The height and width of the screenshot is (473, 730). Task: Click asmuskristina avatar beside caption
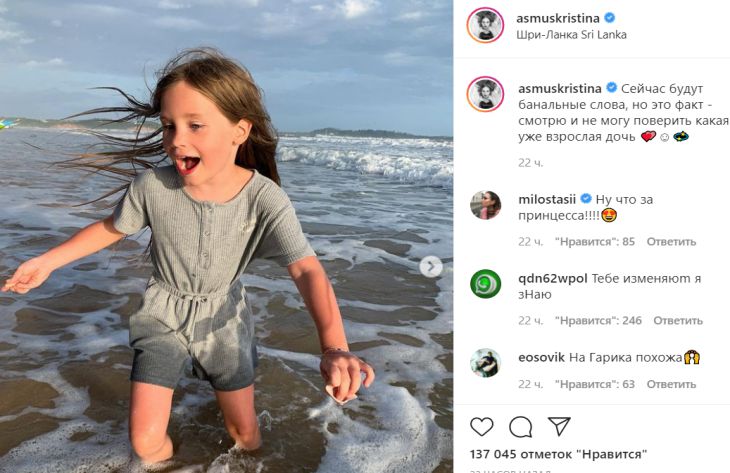tap(485, 94)
